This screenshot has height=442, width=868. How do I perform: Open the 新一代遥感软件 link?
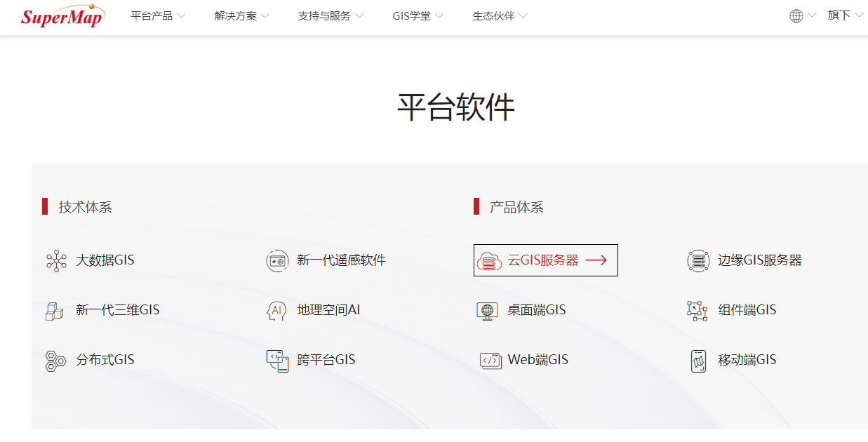click(x=341, y=260)
